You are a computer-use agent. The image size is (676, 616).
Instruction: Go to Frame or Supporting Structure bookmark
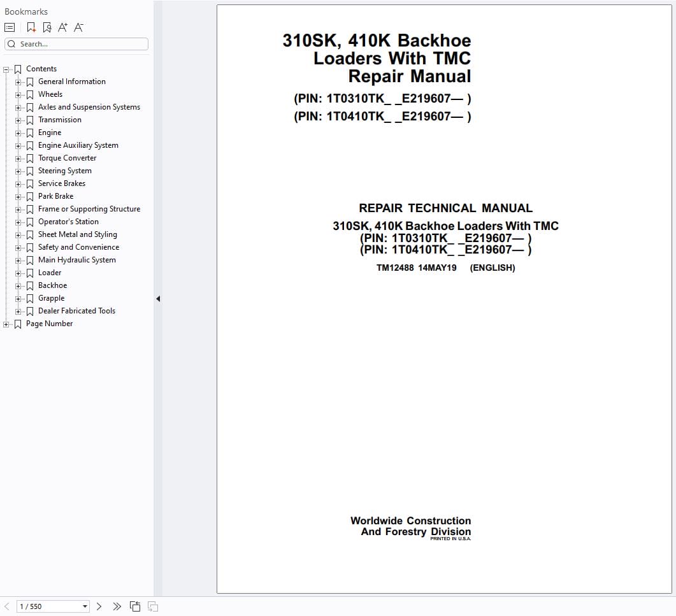tap(89, 209)
